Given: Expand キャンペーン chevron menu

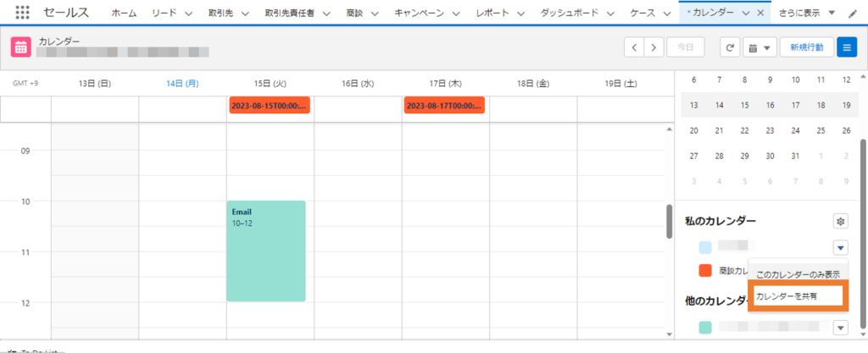Looking at the screenshot, I should click(x=455, y=14).
